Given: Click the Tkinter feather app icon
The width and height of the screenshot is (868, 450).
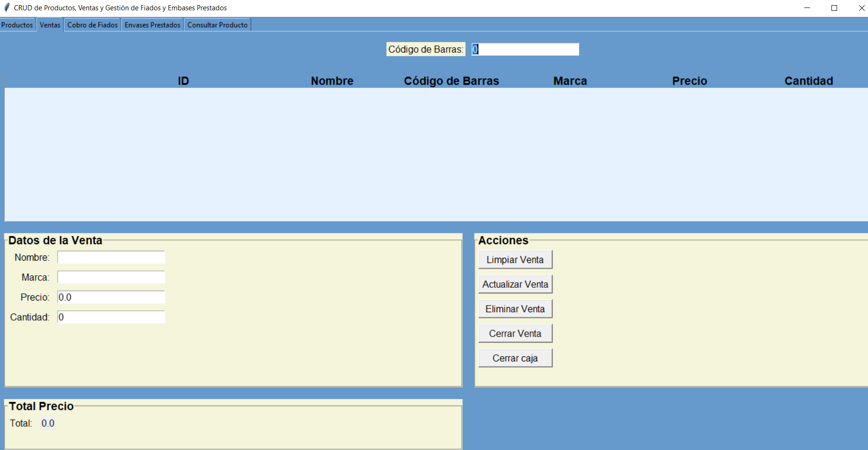Looking at the screenshot, I should [7, 7].
